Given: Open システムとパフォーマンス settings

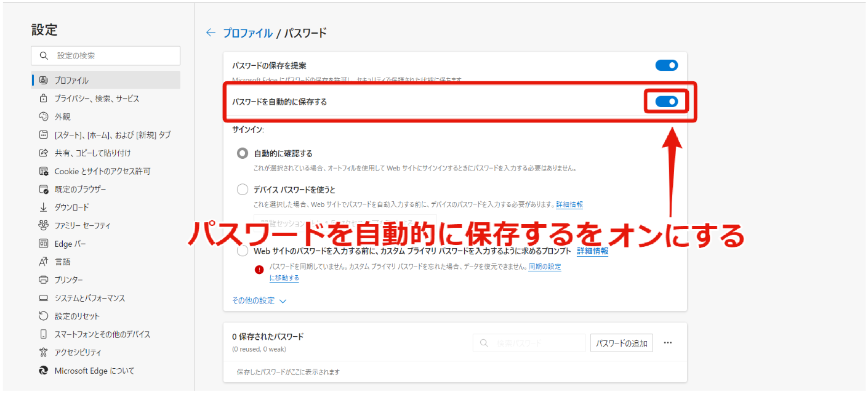Looking at the screenshot, I should pyautogui.click(x=105, y=298).
